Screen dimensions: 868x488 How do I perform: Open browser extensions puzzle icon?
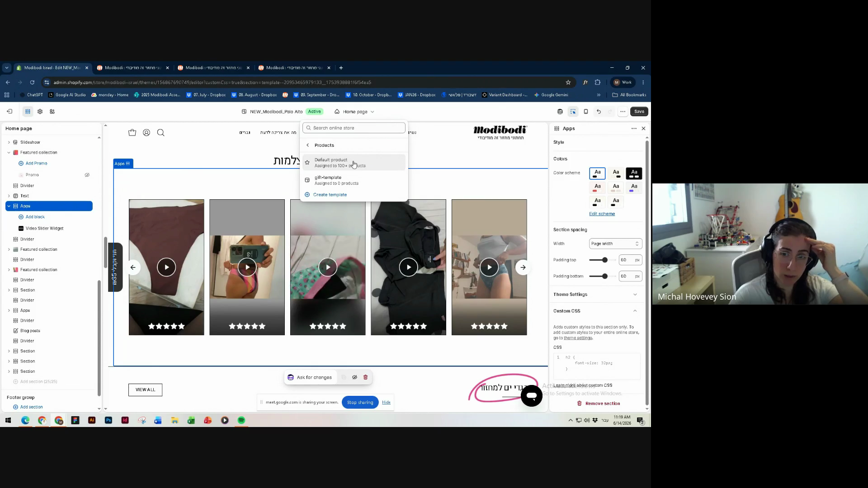[x=598, y=82]
